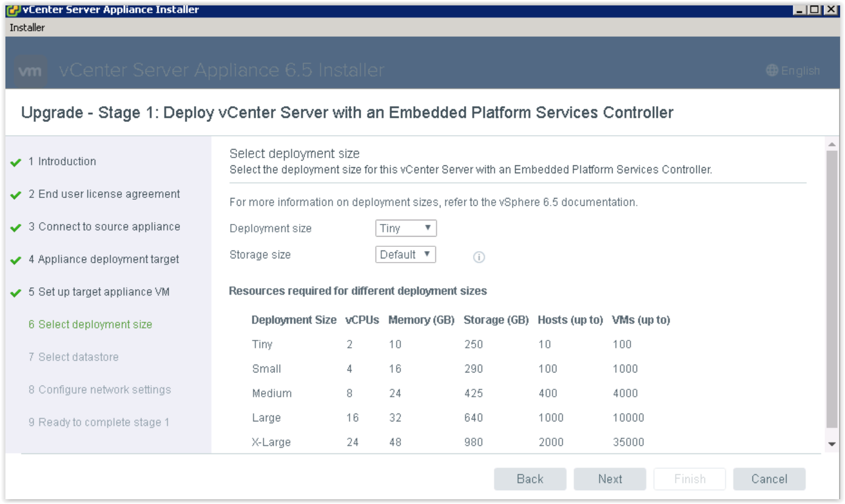The width and height of the screenshot is (845, 504).
Task: Click the Tiny row in sizes table
Action: click(461, 344)
